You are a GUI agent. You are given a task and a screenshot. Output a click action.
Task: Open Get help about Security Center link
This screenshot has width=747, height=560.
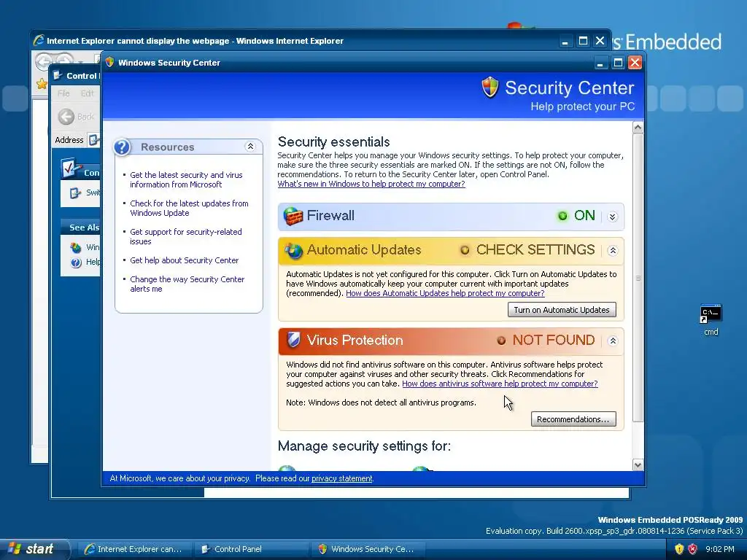(x=185, y=260)
